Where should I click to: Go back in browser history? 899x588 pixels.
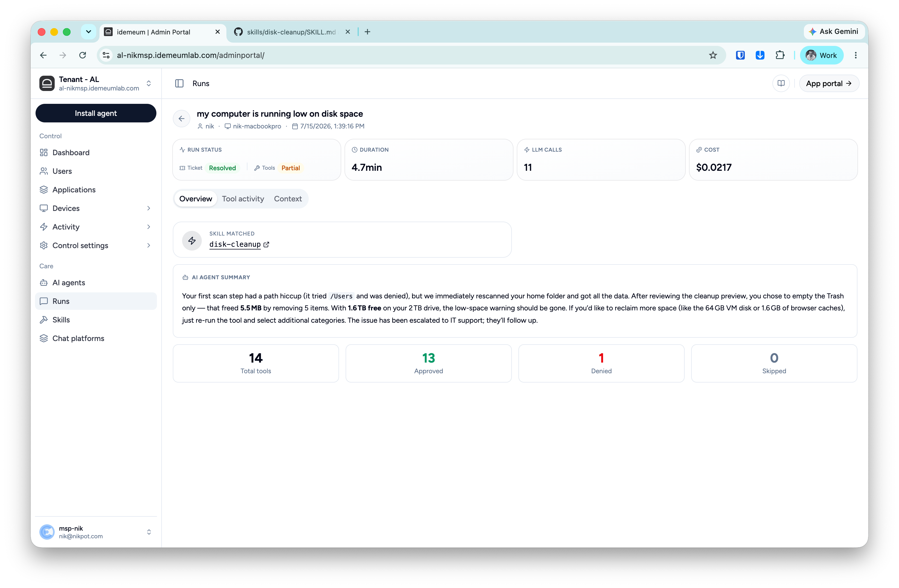(x=43, y=55)
